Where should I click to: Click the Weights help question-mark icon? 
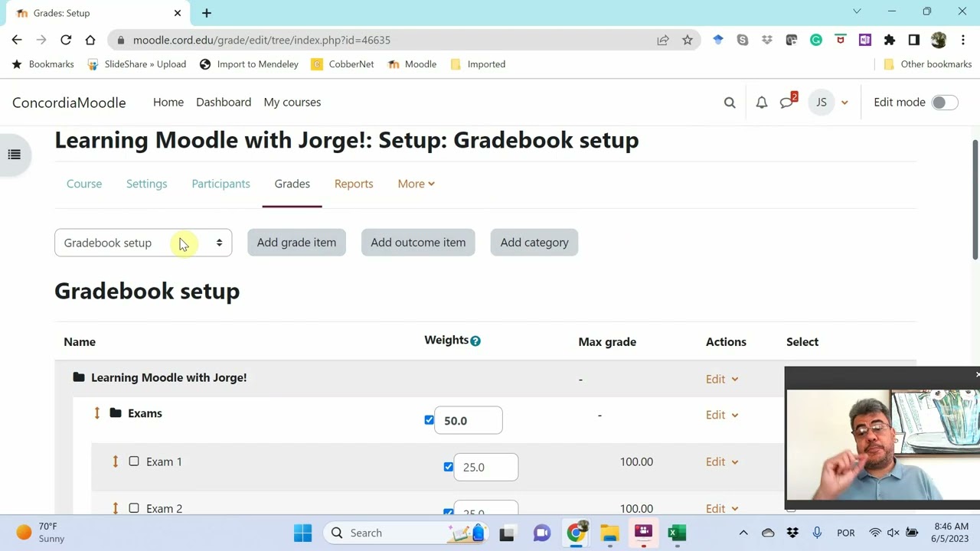point(475,341)
